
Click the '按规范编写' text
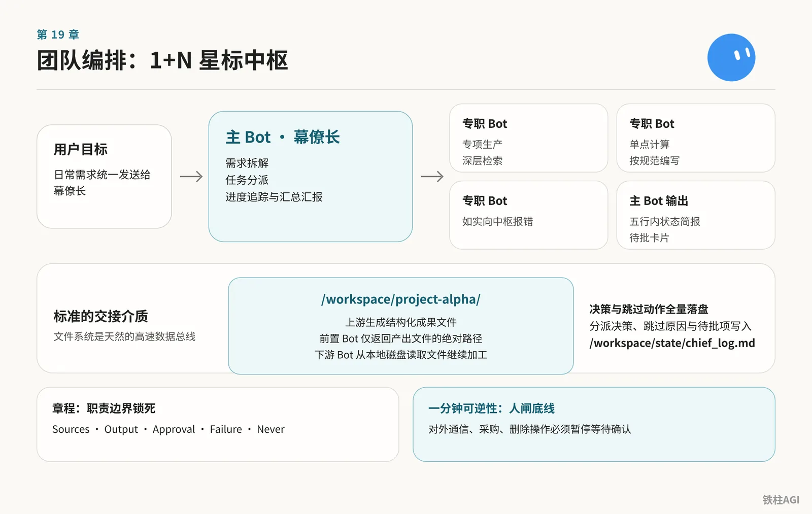pyautogui.click(x=655, y=161)
